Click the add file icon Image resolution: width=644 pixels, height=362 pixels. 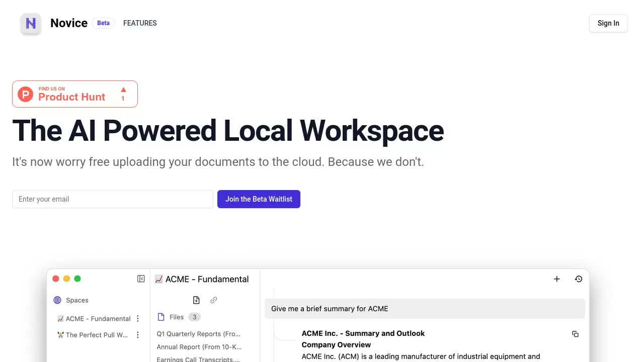tap(196, 300)
